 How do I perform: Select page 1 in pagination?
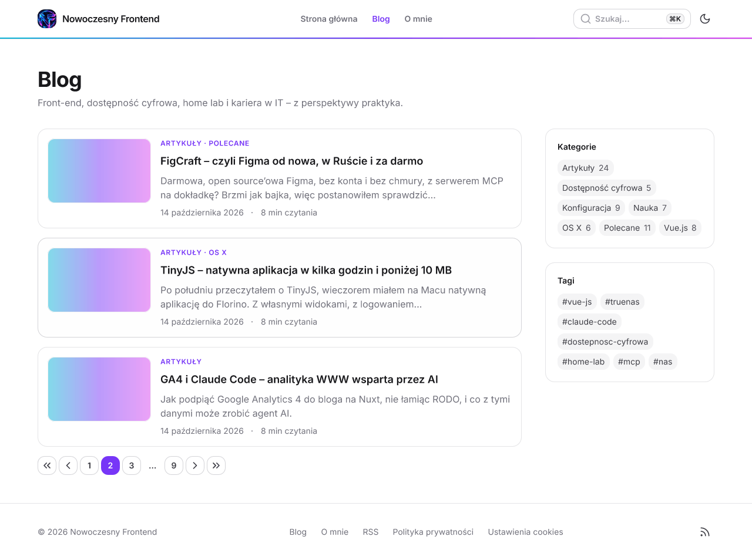tap(89, 465)
